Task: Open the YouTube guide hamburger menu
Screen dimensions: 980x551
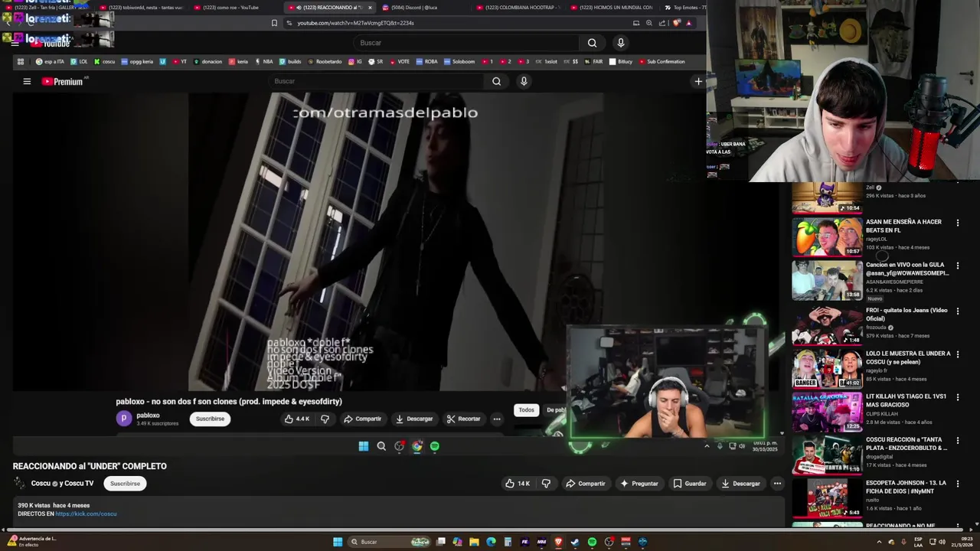Action: click(27, 81)
